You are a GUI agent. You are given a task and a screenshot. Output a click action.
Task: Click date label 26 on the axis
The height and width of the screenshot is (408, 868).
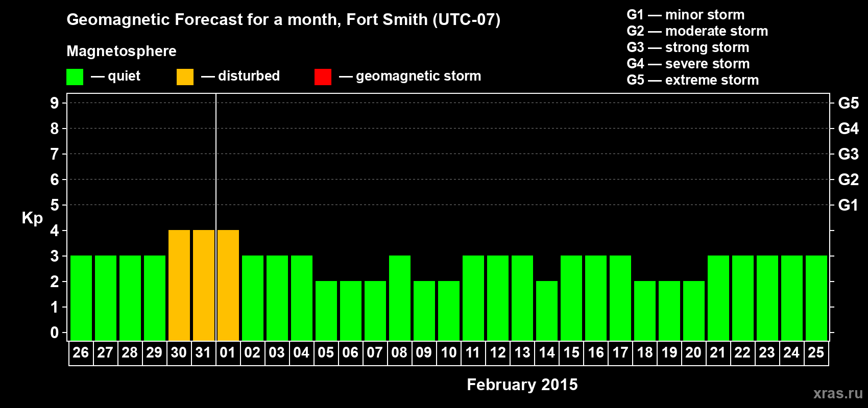pyautogui.click(x=81, y=352)
